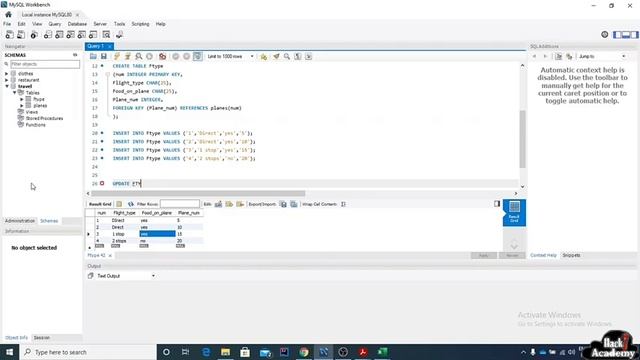Beautify the SQL with broom icon
The height and width of the screenshot is (360, 640).
coord(276,56)
